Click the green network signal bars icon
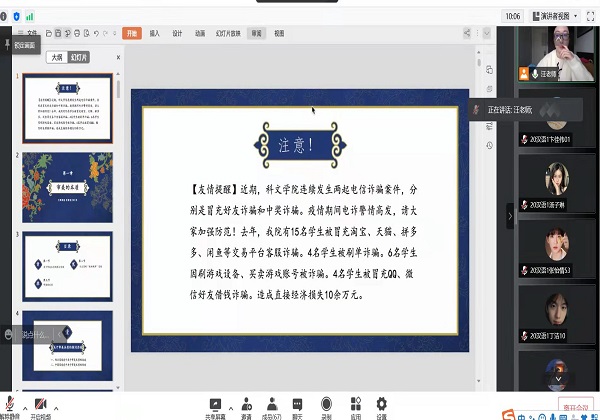Viewport: 600px width, 420px height. coord(29,16)
